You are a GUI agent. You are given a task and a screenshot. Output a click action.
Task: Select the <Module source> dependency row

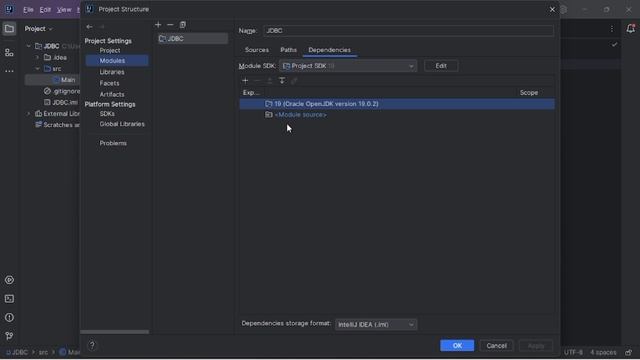(x=397, y=115)
